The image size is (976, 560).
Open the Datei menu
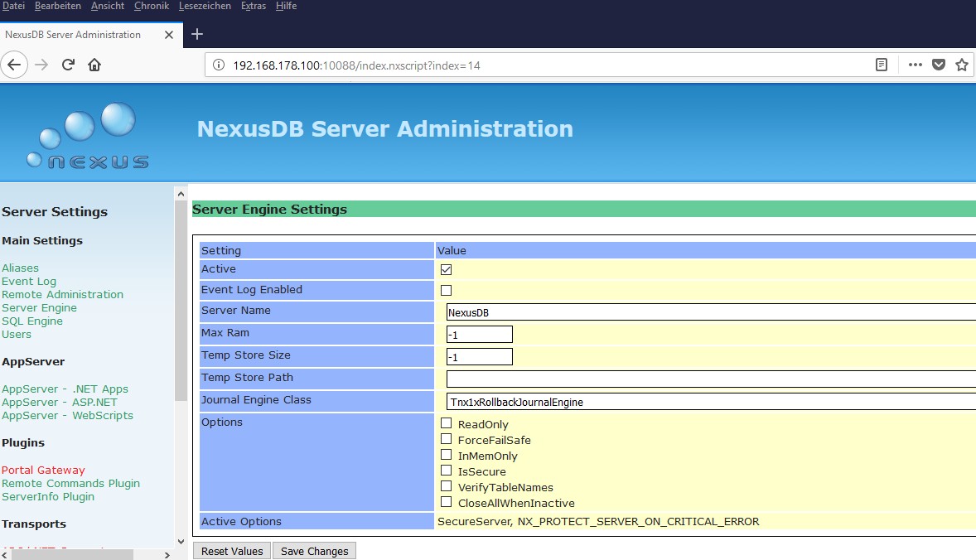[x=14, y=6]
